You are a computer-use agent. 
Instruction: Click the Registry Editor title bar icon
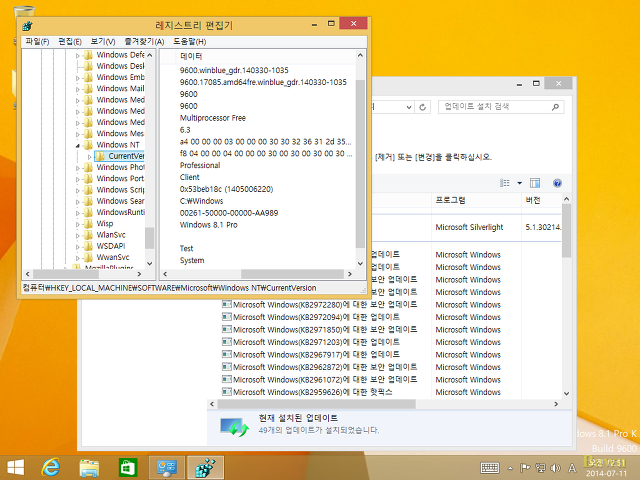coord(28,26)
